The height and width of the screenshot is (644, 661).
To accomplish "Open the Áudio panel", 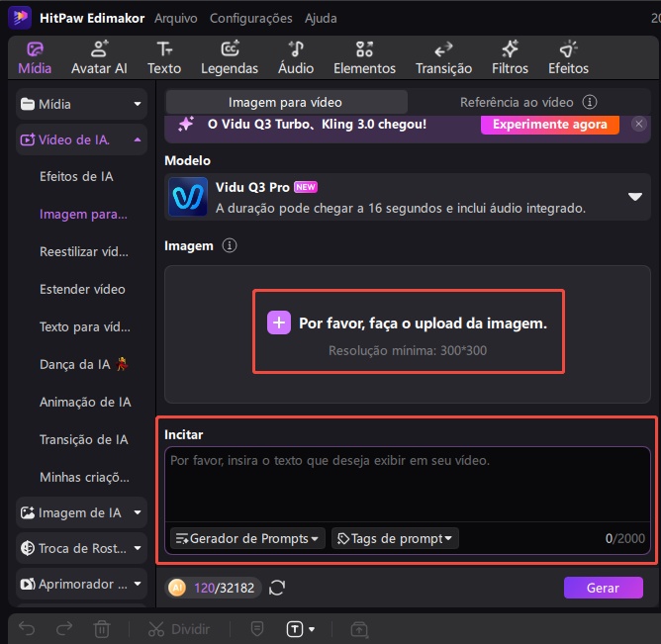I will click(x=296, y=57).
